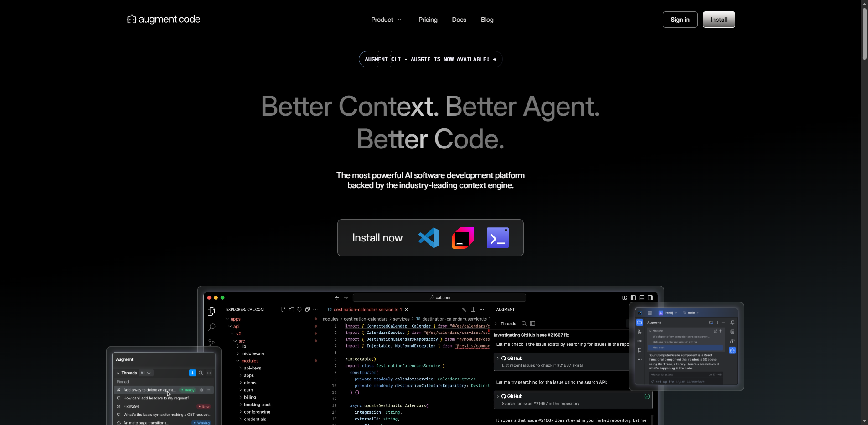The image size is (868, 425).
Task: Click the cal.com search bar
Action: 439,298
